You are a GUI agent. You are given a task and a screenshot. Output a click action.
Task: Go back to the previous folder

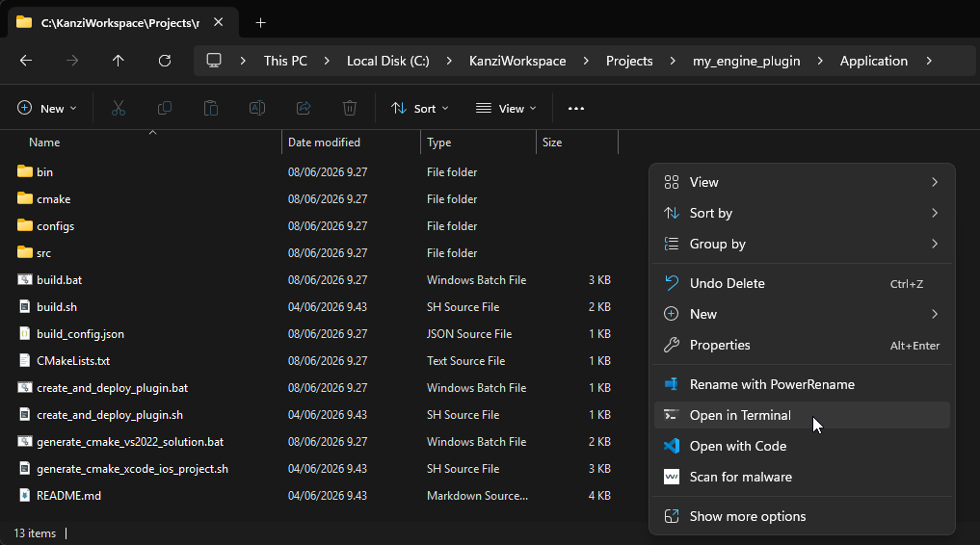pyautogui.click(x=26, y=61)
